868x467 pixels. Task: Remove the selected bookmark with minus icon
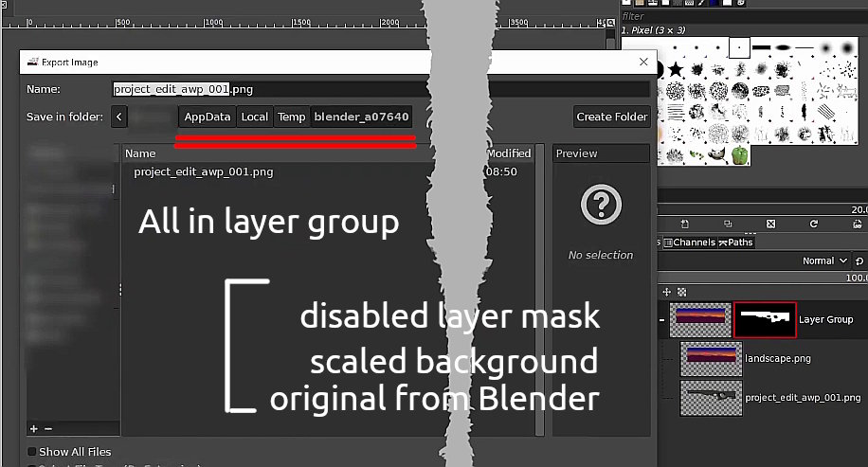pyautogui.click(x=48, y=429)
